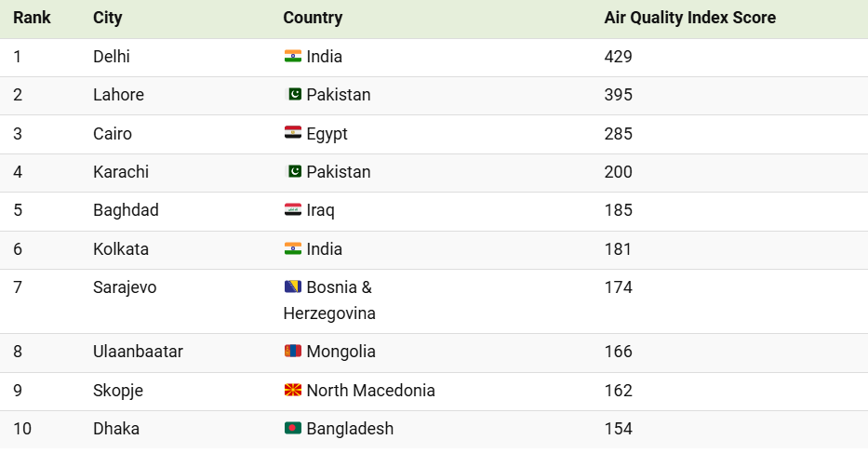Click the India flag icon beside Delhi
Viewport: 868px width, 453px height.
tap(293, 56)
